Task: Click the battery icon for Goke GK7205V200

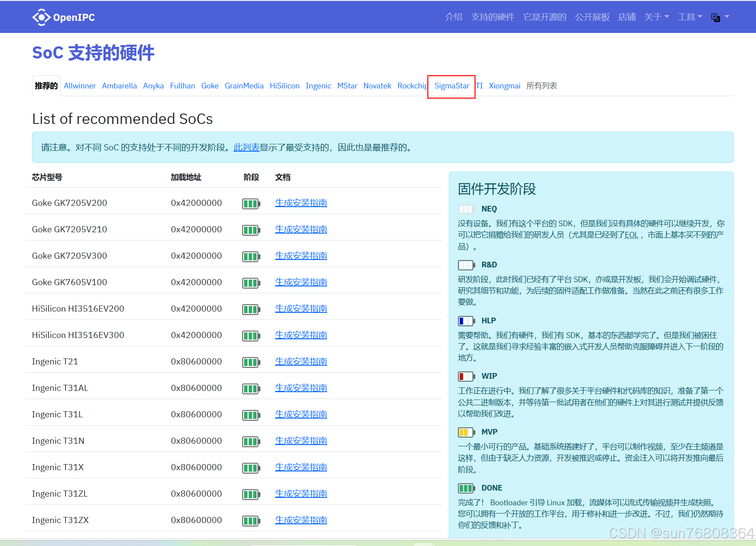Action: tap(251, 204)
